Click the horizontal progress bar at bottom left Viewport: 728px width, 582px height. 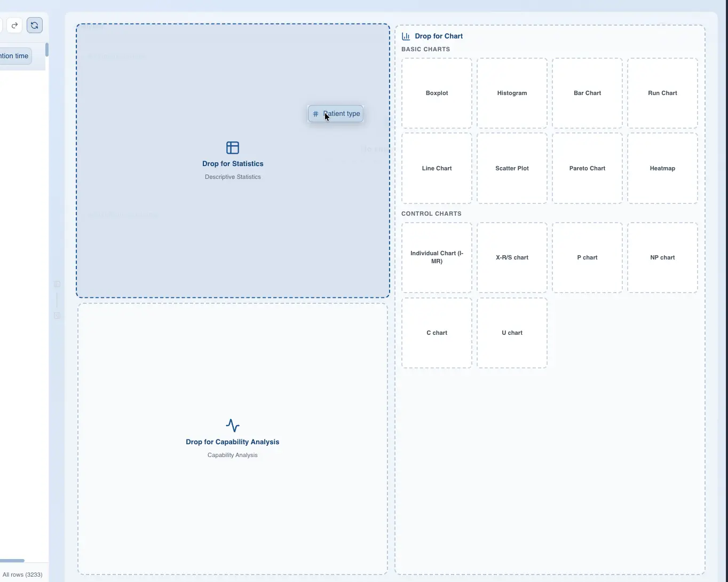(x=12, y=561)
